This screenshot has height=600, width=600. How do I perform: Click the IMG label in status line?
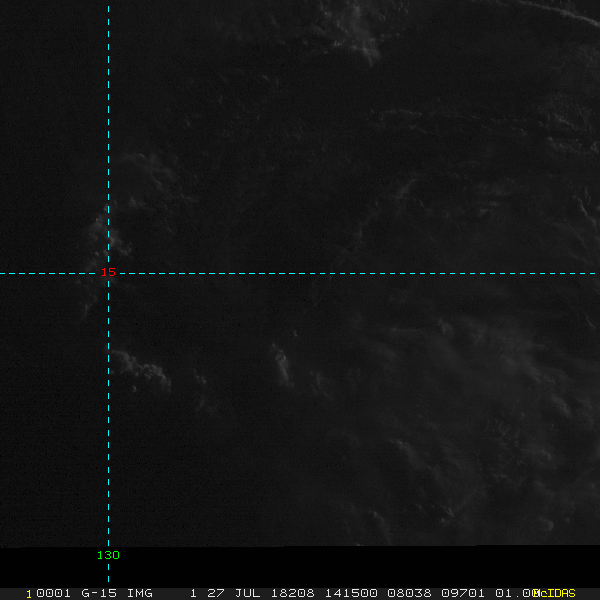coord(139,593)
